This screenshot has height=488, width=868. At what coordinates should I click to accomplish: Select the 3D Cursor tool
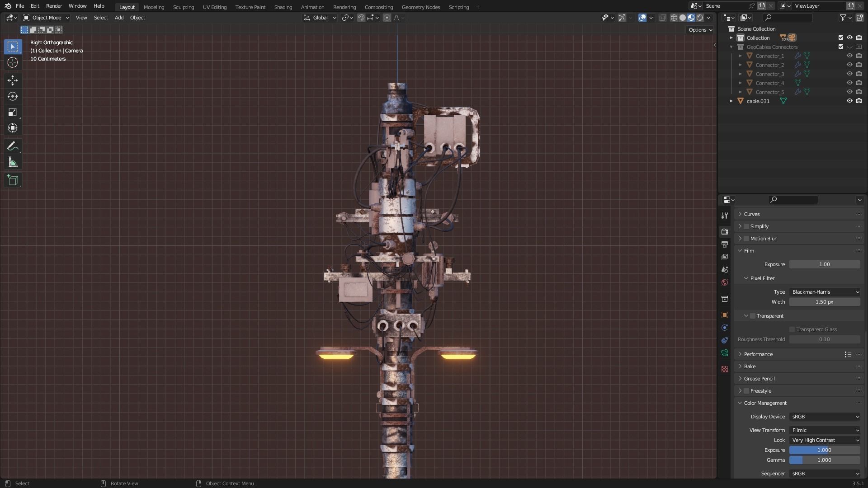tap(13, 62)
